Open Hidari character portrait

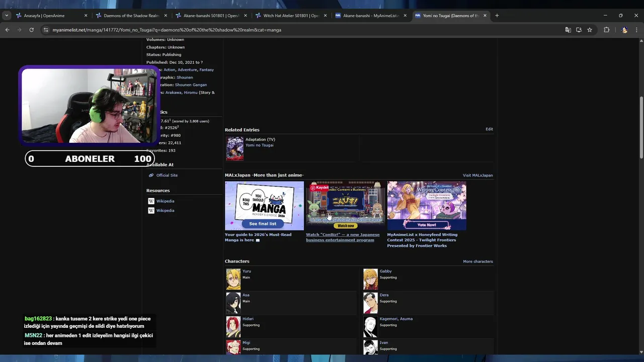[233, 327]
